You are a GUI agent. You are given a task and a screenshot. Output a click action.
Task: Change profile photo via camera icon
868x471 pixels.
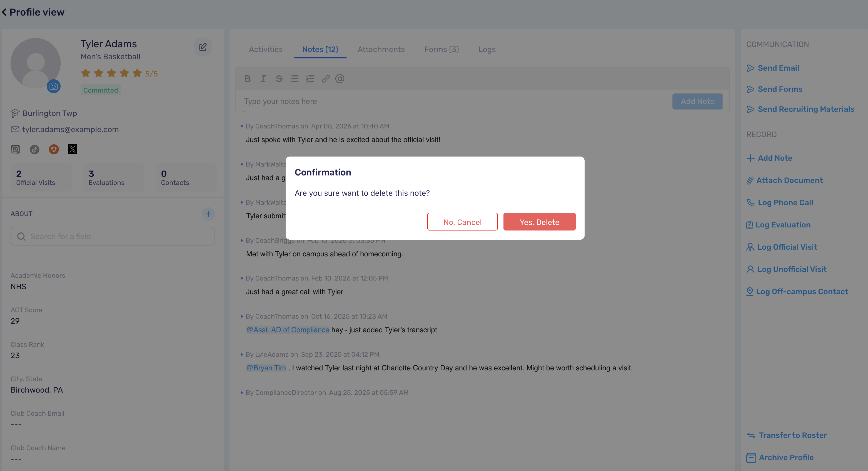tap(54, 86)
